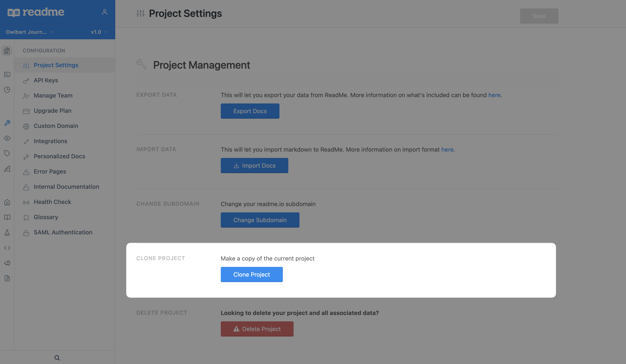This screenshot has height=364, width=626.
Task: Open Manage Team menu item
Action: [53, 95]
